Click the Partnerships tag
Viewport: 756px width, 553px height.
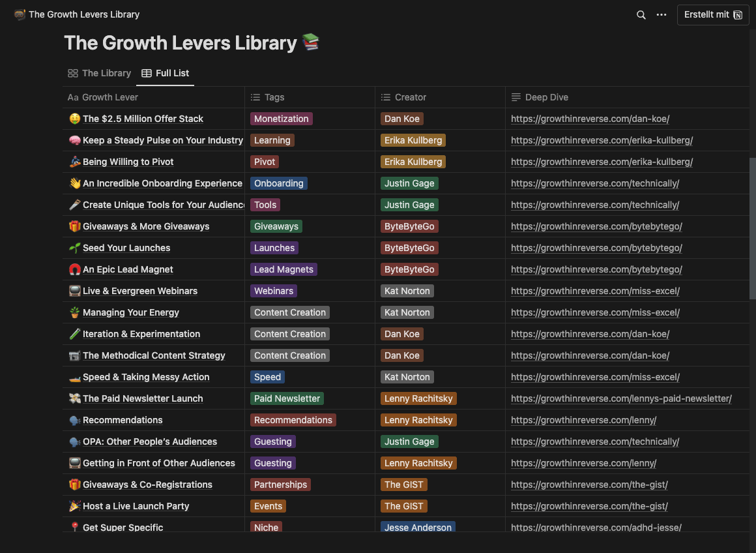click(x=281, y=485)
